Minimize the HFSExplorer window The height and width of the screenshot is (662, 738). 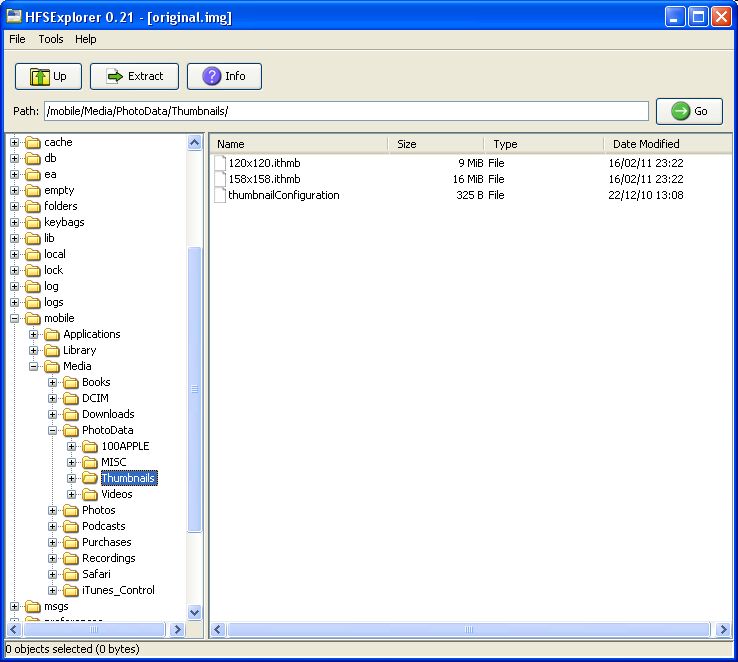point(675,17)
